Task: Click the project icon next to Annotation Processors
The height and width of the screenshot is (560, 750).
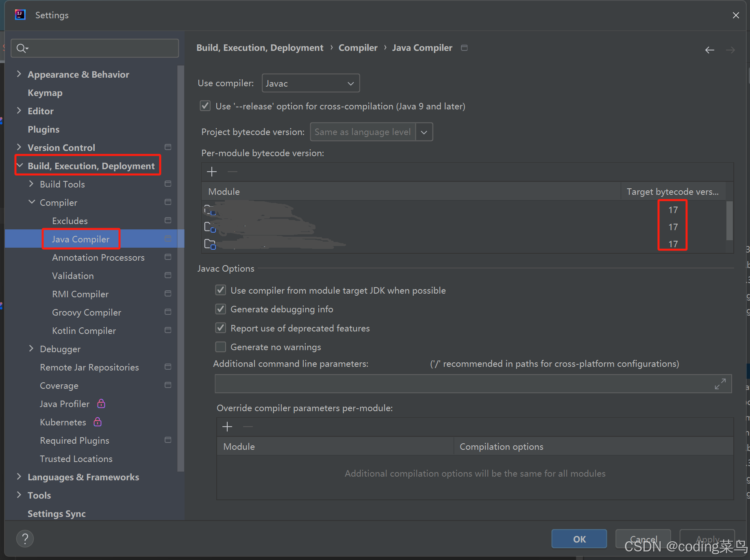Action: pyautogui.click(x=168, y=257)
